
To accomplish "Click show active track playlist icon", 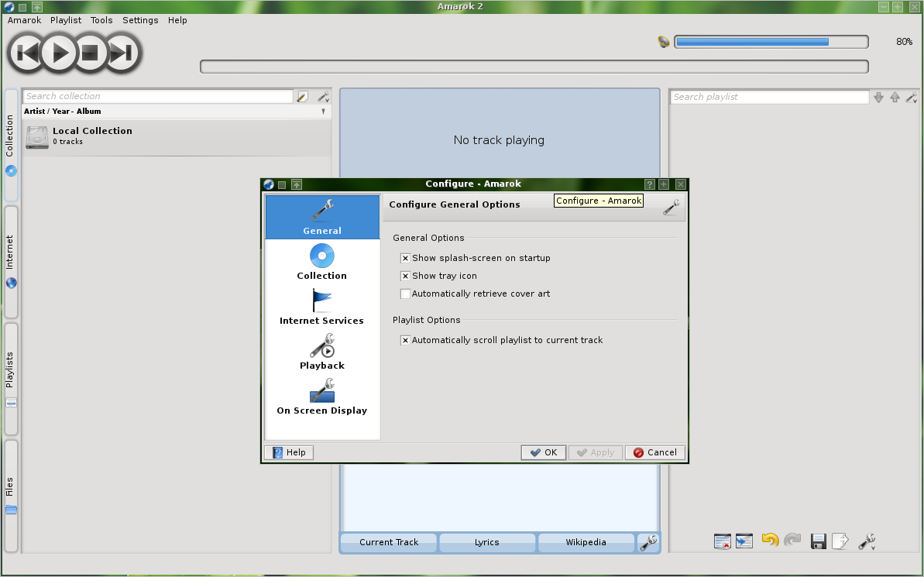I will (x=744, y=541).
